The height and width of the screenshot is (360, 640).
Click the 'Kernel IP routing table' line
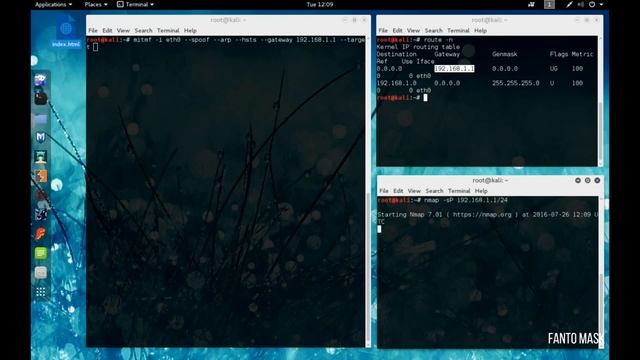(x=418, y=47)
